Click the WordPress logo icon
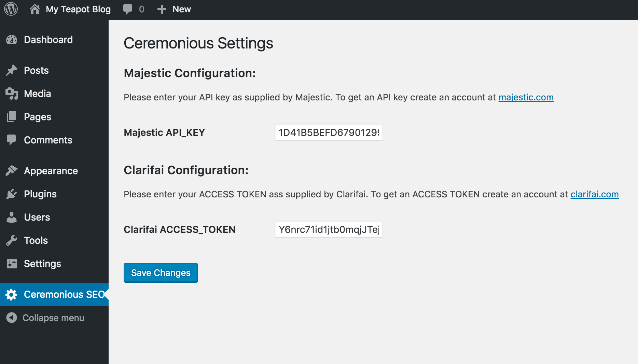The height and width of the screenshot is (364, 638). point(11,9)
